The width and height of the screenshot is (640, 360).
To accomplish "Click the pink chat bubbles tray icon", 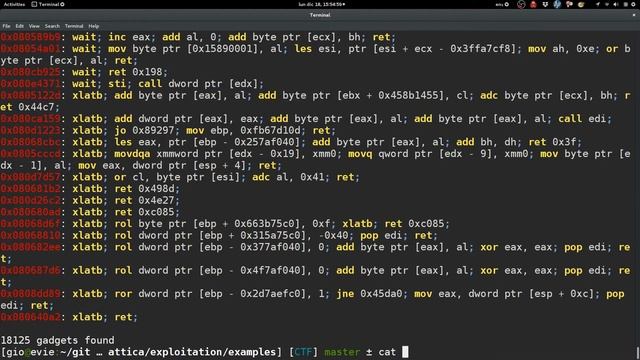I will click(569, 4).
